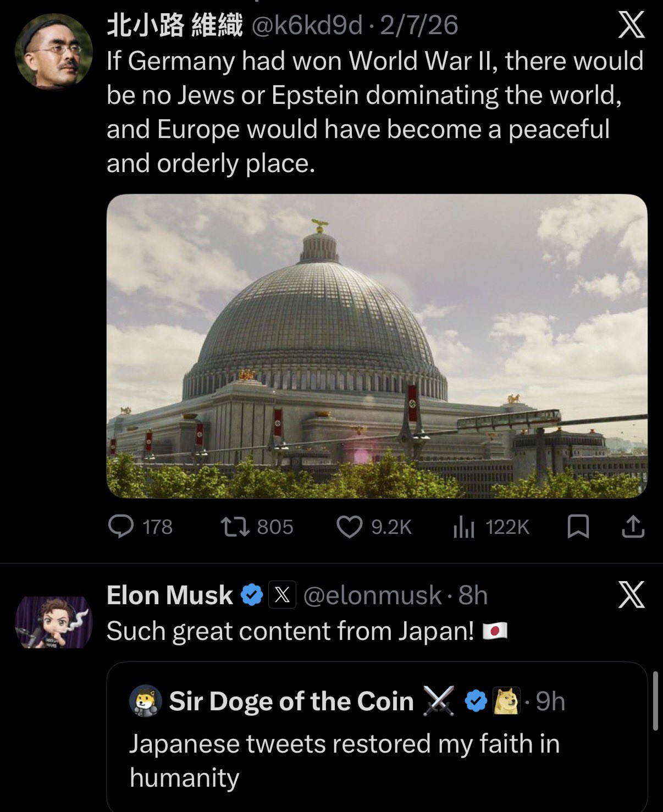
Task: Open the dome building image
Action: coord(377,346)
